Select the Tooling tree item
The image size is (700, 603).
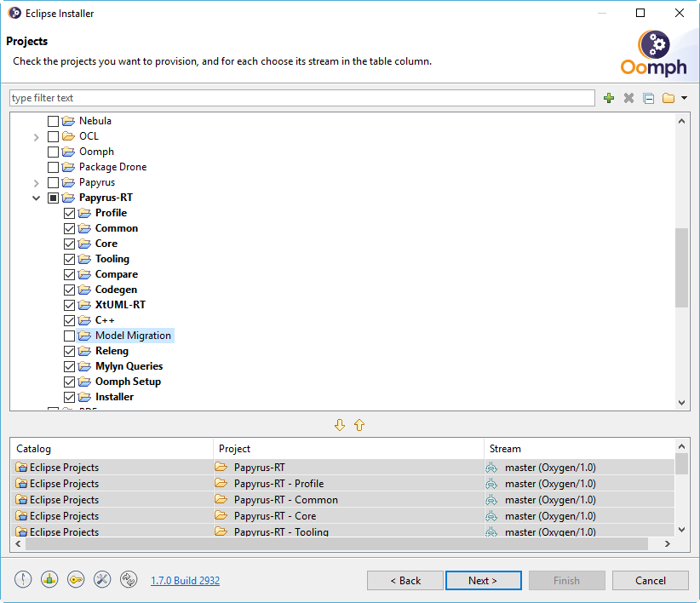pos(112,259)
